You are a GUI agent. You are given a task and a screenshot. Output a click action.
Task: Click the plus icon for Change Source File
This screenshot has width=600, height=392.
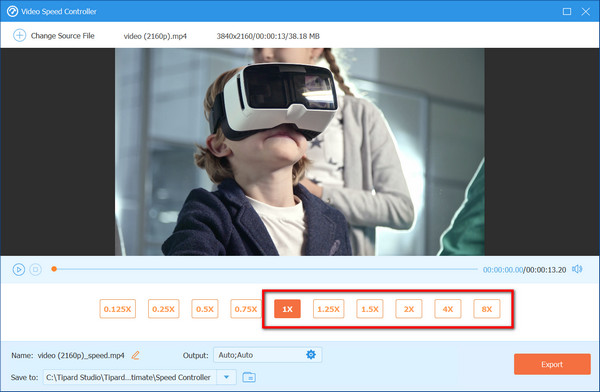[20, 36]
